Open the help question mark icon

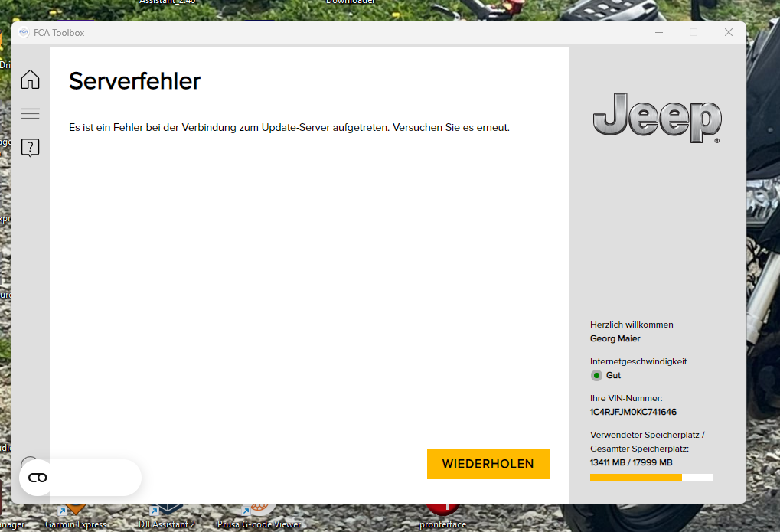(30, 148)
